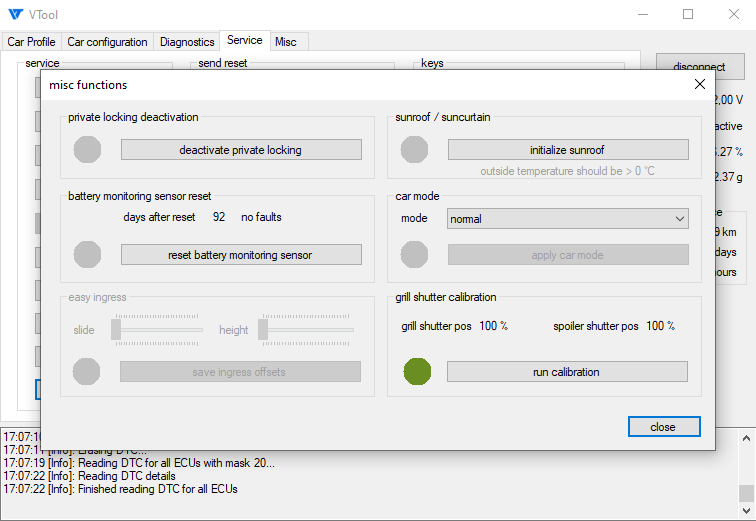Click gray indicator beside save ingress offsets
The width and height of the screenshot is (756, 521).
pyautogui.click(x=88, y=372)
